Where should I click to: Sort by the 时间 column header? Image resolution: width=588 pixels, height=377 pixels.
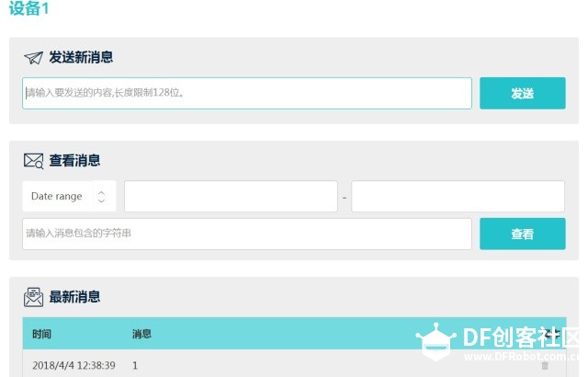[42, 334]
